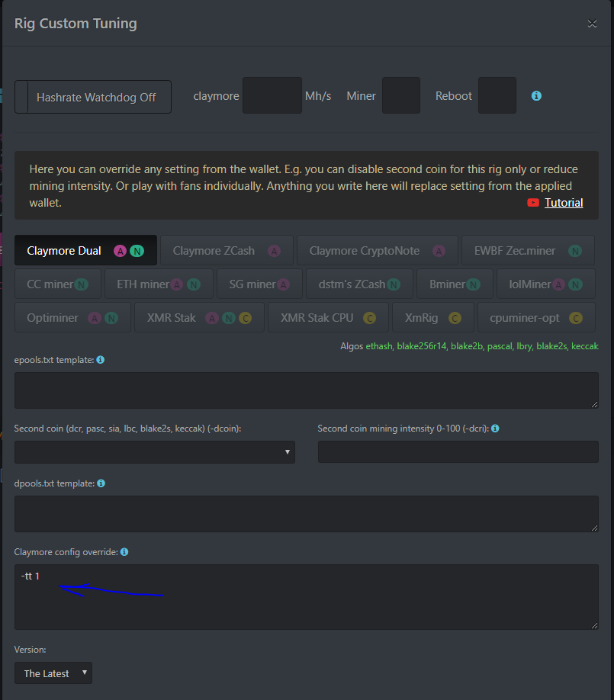The height and width of the screenshot is (700, 614).
Task: Click the 'Rig Custom Tuning' dialog title
Action: 76,23
